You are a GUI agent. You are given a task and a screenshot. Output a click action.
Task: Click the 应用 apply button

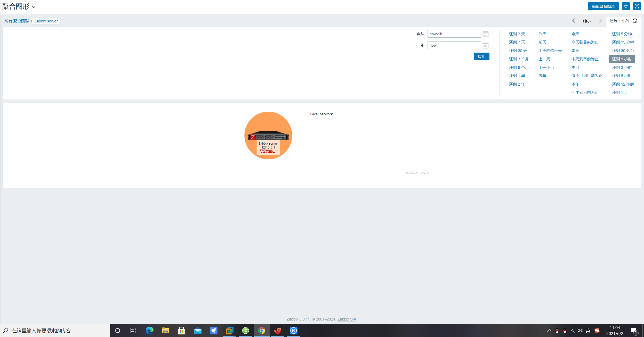(x=481, y=56)
